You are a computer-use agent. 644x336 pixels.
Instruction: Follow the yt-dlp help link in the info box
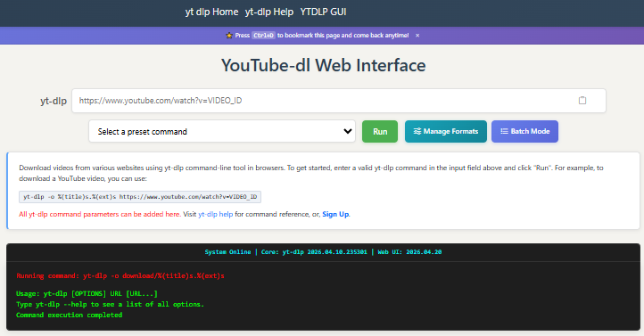coord(216,214)
